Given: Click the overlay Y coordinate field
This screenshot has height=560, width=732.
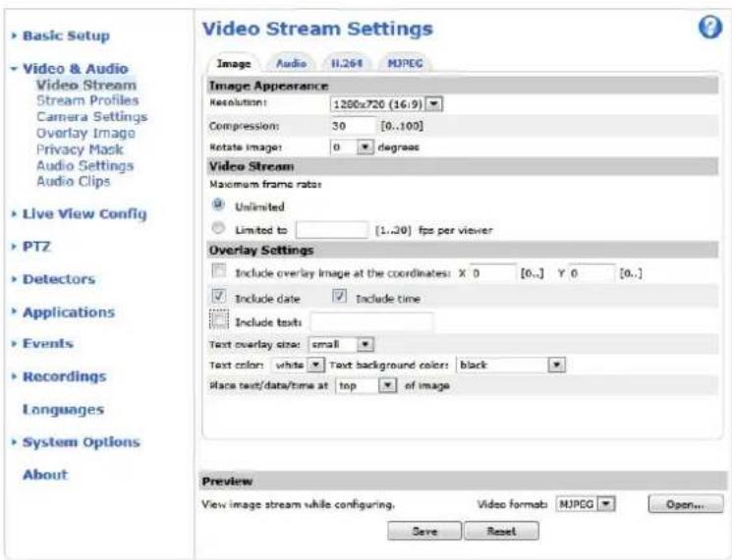Looking at the screenshot, I should pyautogui.click(x=591, y=273).
